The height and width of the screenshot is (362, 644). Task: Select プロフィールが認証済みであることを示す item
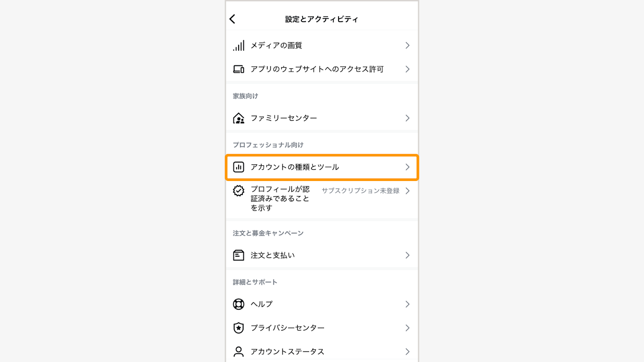(322, 199)
